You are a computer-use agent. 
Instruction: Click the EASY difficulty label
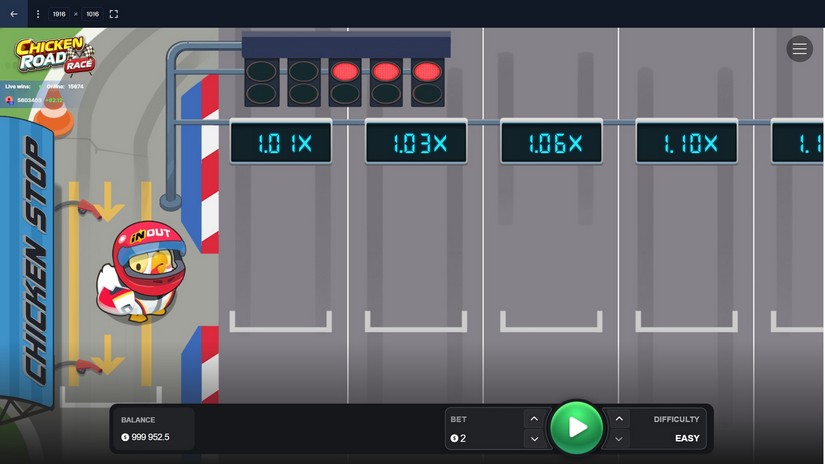(x=687, y=438)
